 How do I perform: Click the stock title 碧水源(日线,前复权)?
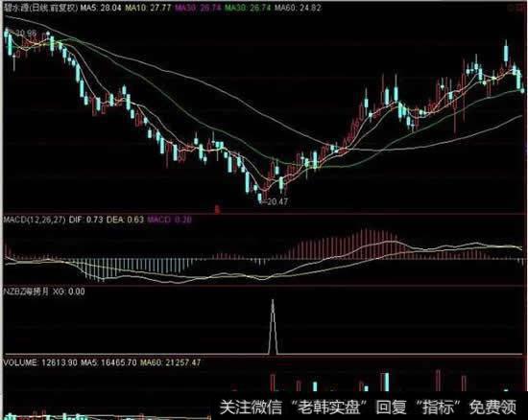41,8
